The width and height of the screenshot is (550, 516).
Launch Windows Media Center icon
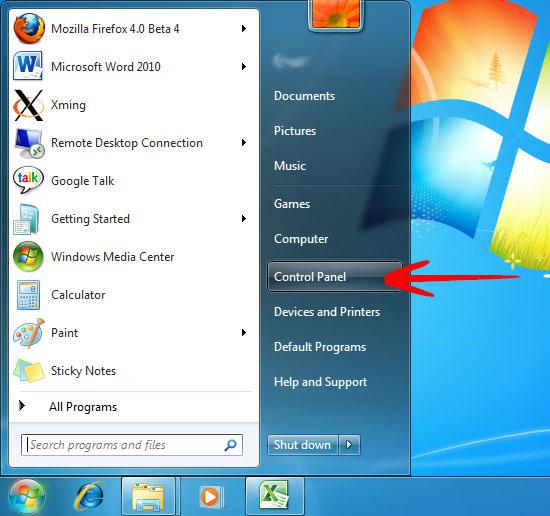(x=28, y=256)
